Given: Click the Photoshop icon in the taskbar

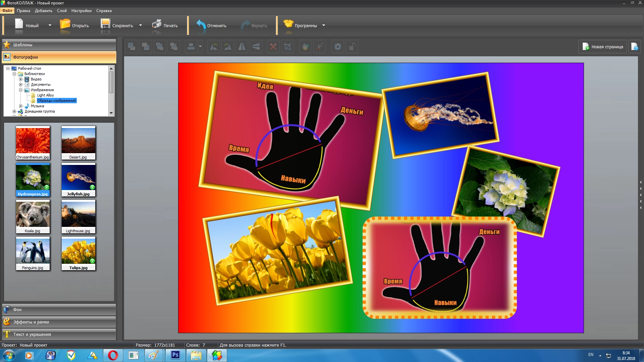Looking at the screenshot, I should (175, 355).
